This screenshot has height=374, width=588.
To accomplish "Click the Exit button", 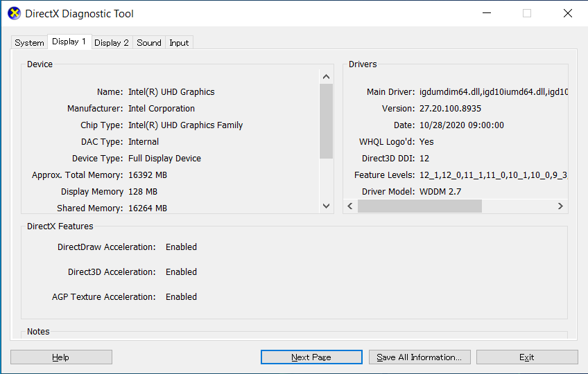I will click(527, 357).
